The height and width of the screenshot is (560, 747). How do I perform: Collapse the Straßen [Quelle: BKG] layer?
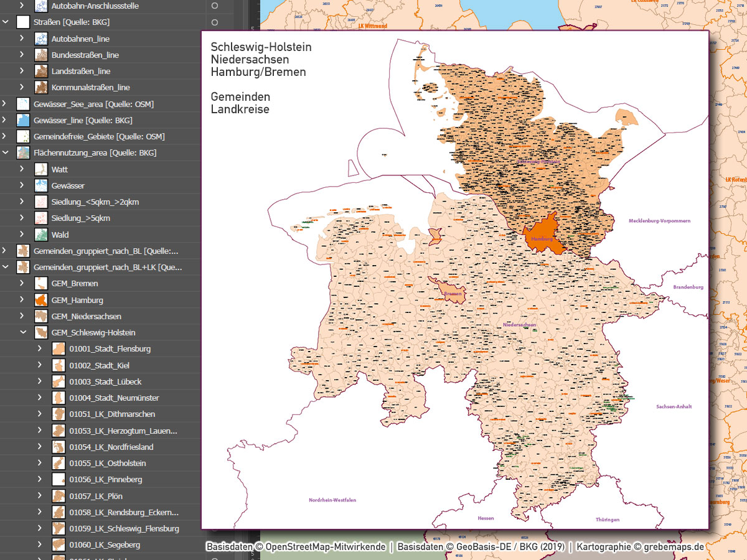click(6, 22)
